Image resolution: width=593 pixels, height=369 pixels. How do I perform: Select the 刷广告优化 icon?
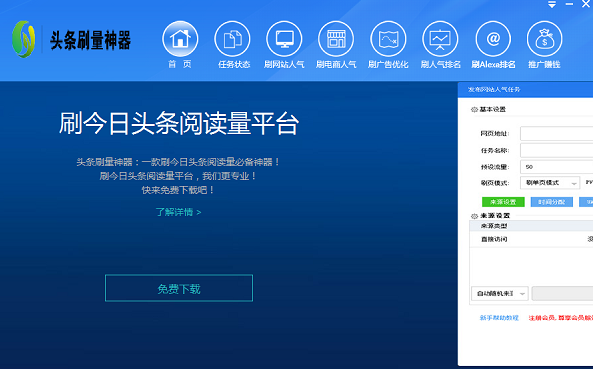coord(388,39)
